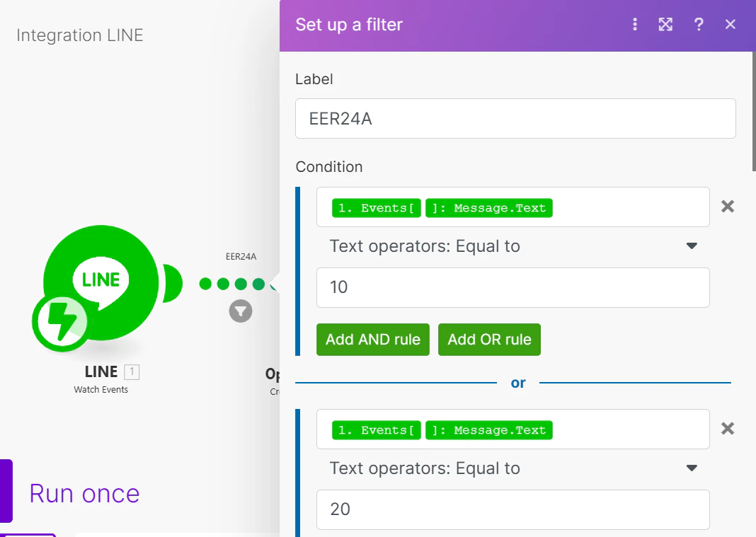Close the Set up a filter panel
The width and height of the screenshot is (756, 537).
730,24
